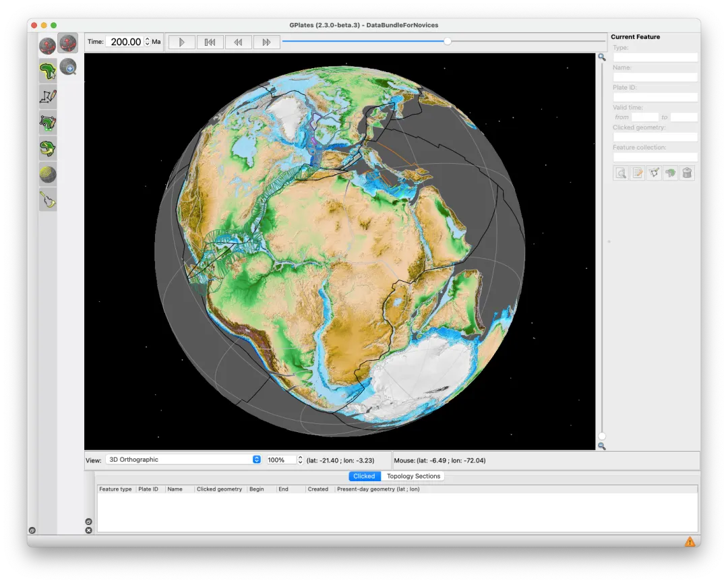
Task: Click the warning triangle in status bar
Action: point(690,541)
